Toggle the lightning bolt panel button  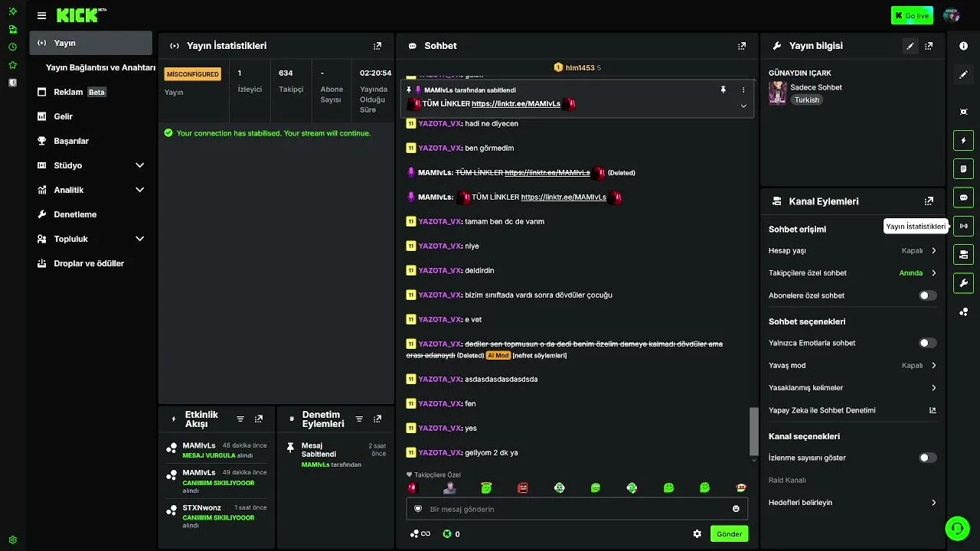coord(963,141)
